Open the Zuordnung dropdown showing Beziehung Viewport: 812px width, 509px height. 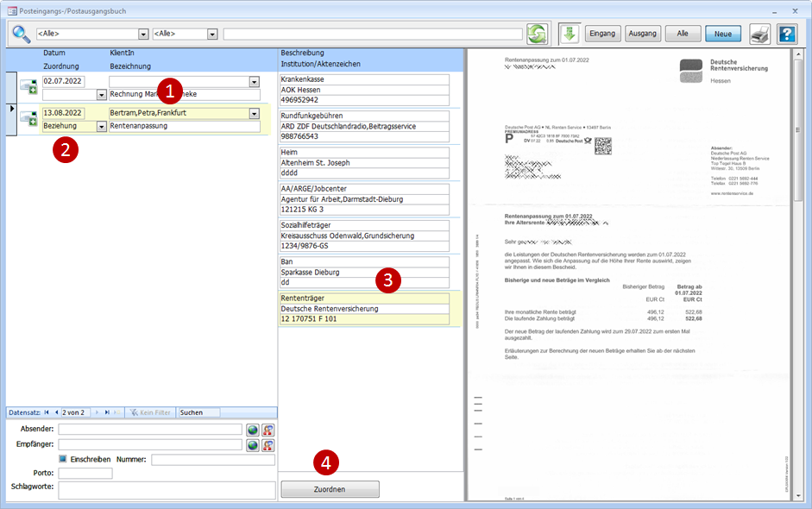pos(102,126)
